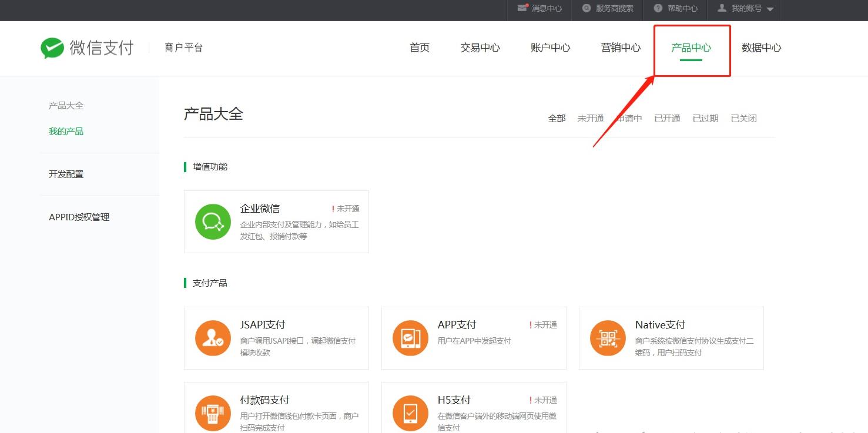Viewport: 868px width, 433px height.
Task: Click the 企业微信 description text
Action: coord(299,230)
